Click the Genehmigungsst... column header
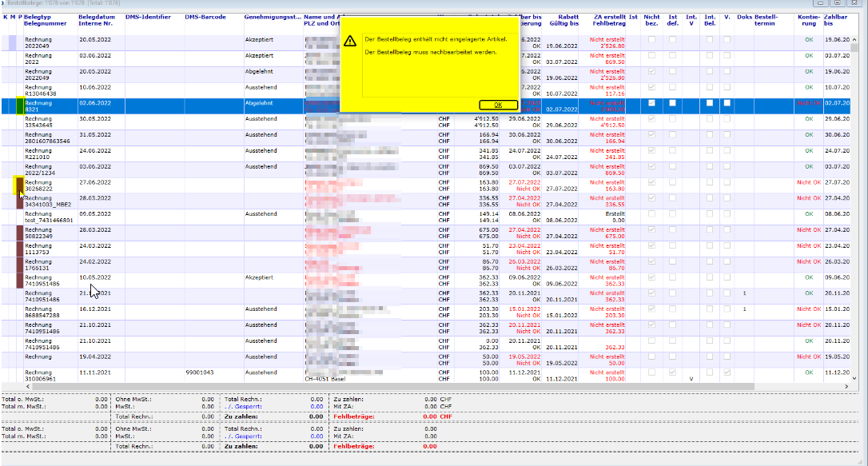 pos(272,17)
